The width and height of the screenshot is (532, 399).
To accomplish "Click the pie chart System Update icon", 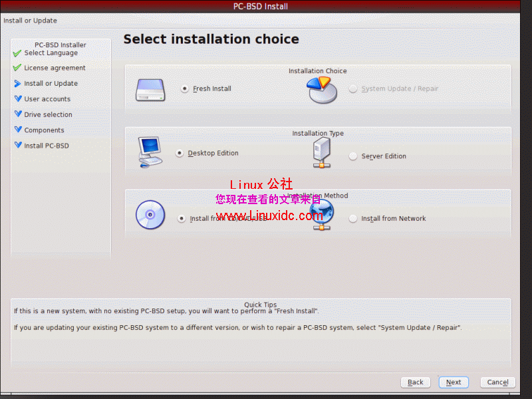I will (321, 88).
